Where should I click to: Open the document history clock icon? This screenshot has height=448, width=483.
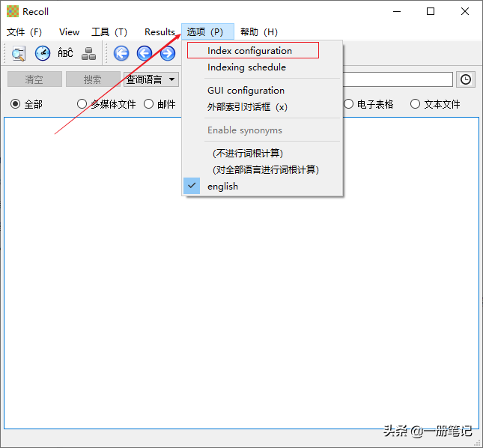[43, 53]
